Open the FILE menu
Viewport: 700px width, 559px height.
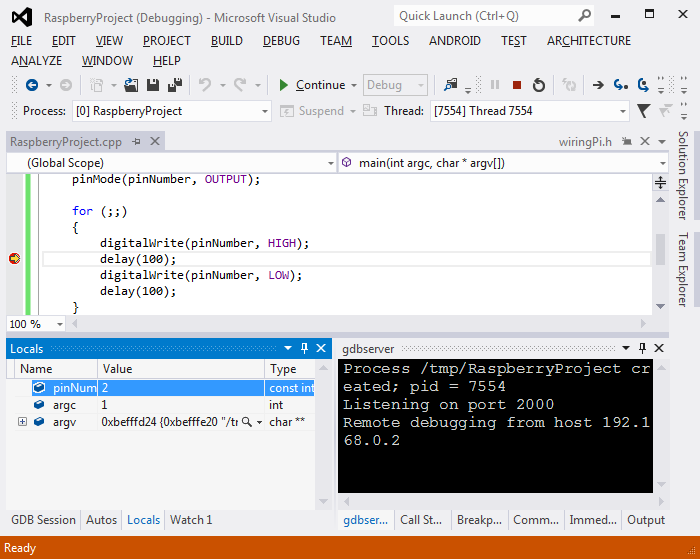21,41
